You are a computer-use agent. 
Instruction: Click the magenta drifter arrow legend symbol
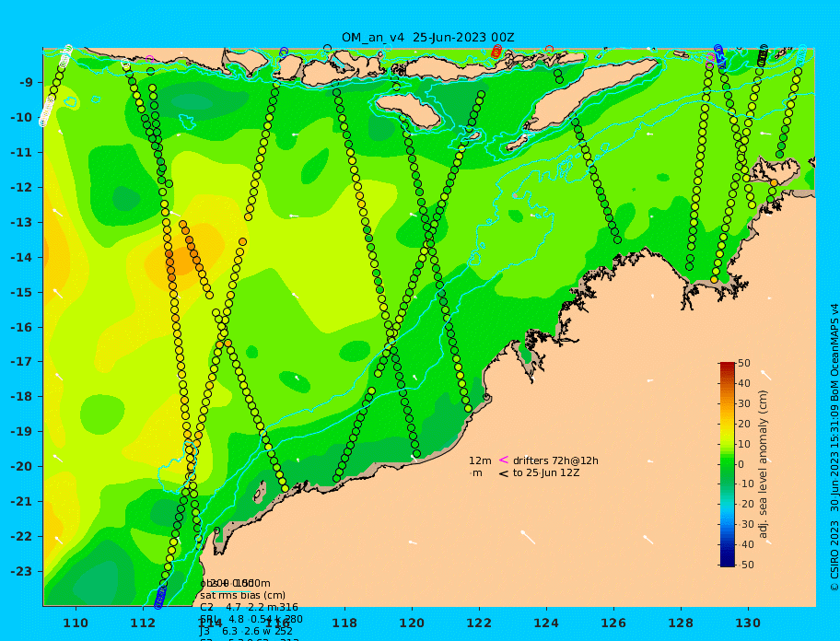coord(504,460)
